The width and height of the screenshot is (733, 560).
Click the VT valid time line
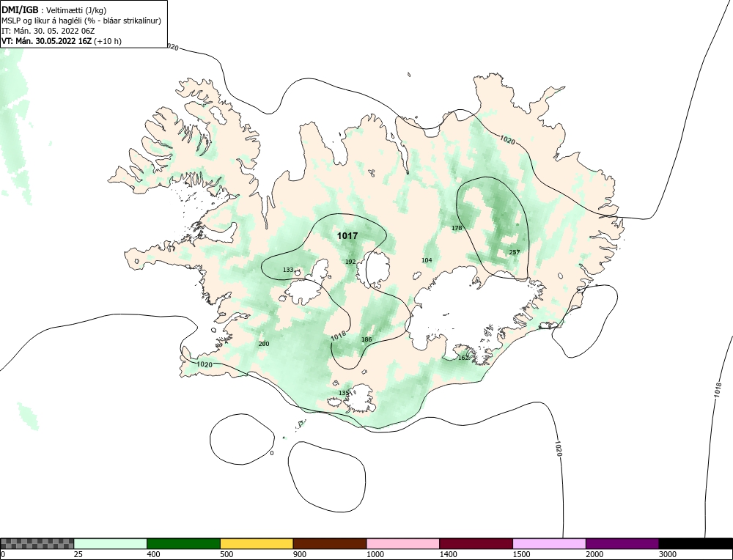(62, 41)
